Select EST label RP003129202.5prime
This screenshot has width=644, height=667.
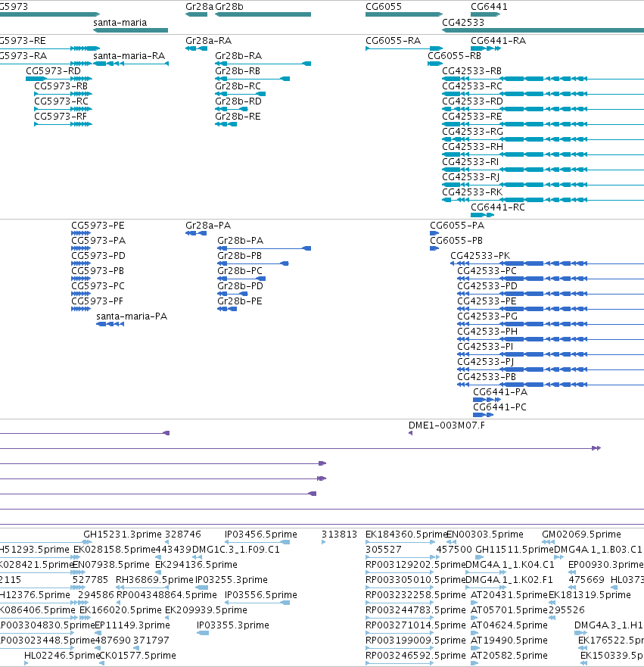coord(415,565)
